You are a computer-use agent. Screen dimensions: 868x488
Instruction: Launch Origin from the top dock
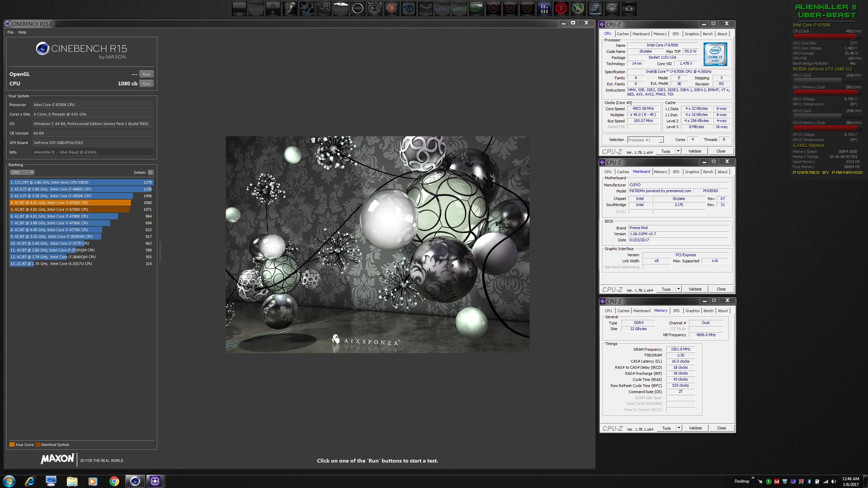tap(392, 8)
